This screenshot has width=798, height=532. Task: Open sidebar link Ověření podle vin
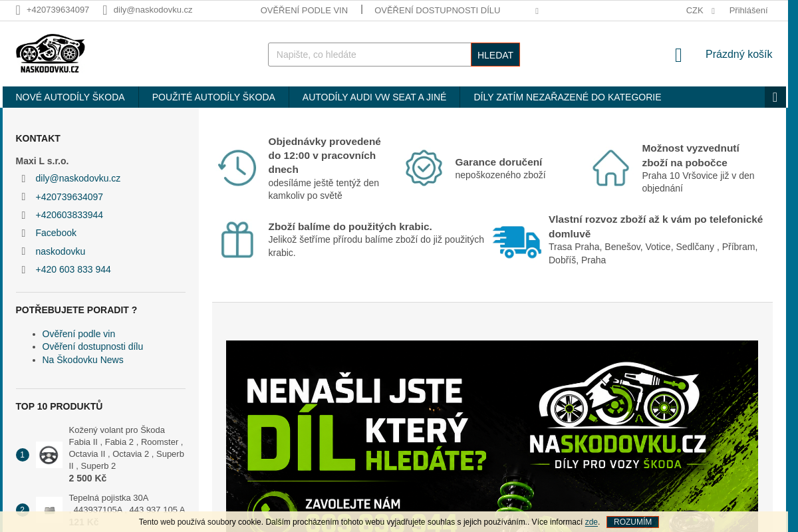(78, 334)
